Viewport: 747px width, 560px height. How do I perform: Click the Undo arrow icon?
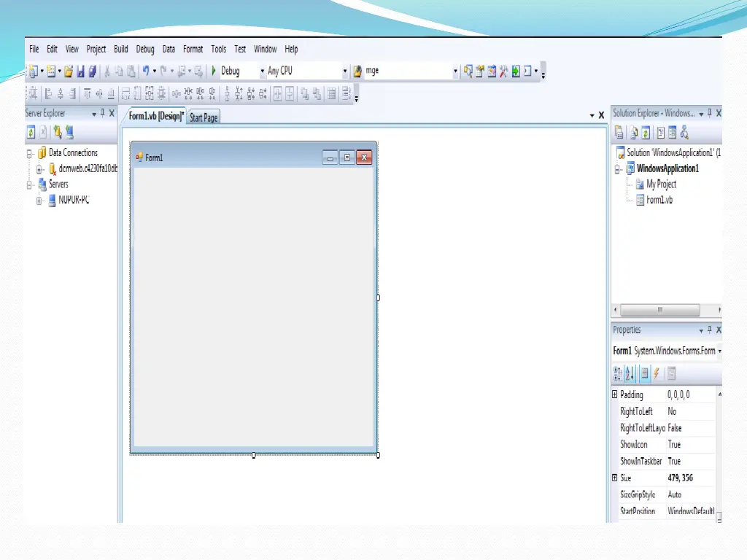(146, 71)
